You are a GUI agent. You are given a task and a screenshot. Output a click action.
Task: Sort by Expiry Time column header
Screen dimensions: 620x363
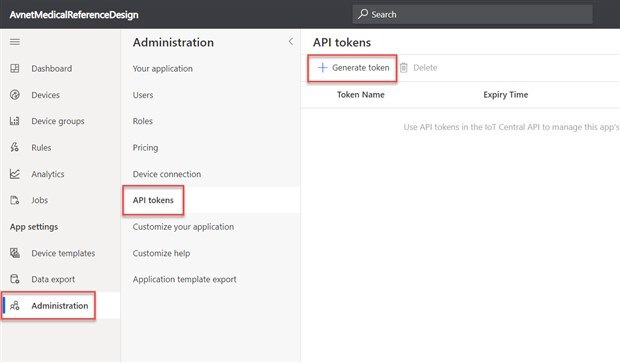click(505, 95)
